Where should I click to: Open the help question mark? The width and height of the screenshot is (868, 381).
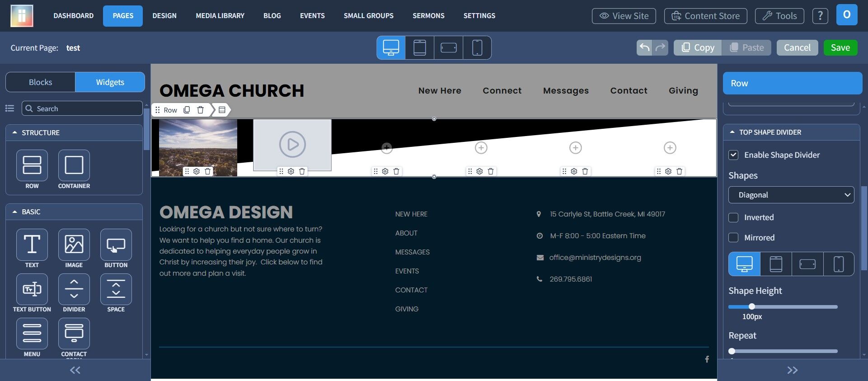(820, 16)
